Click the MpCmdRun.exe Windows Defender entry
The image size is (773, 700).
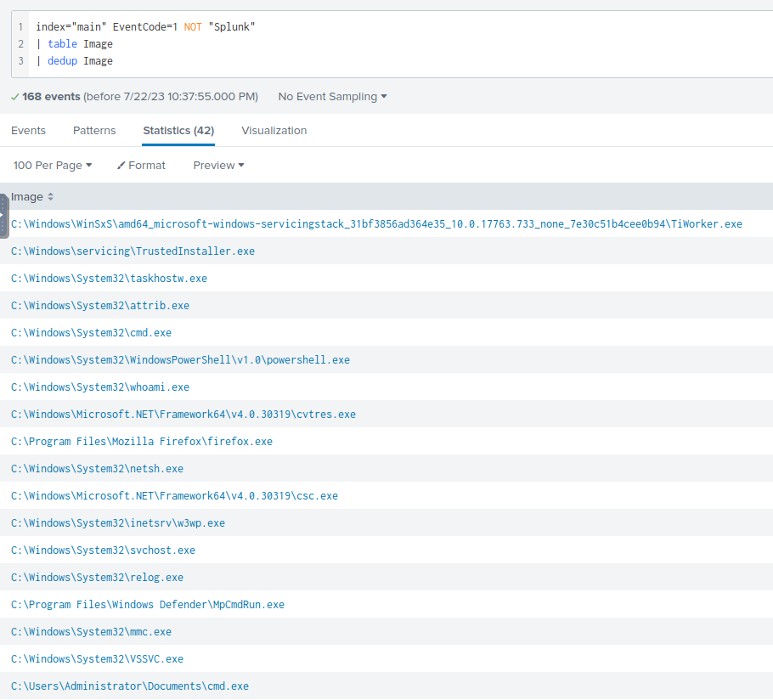[148, 605]
